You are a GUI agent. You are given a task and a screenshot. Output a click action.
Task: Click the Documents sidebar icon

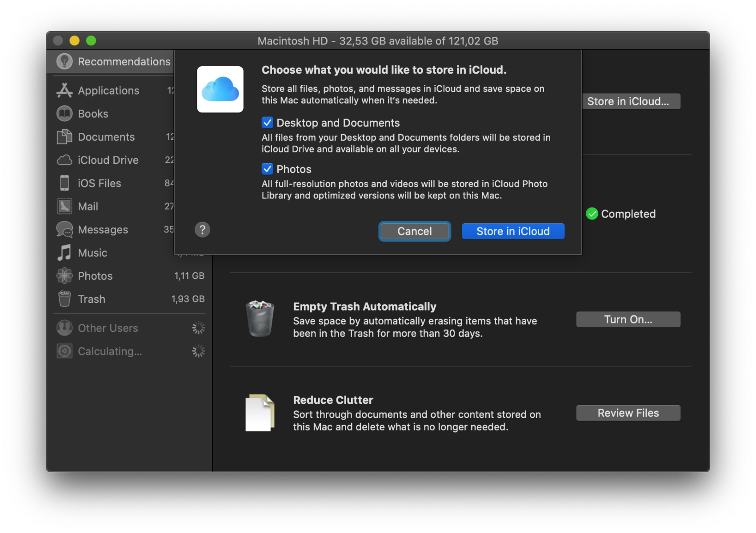[x=64, y=137]
